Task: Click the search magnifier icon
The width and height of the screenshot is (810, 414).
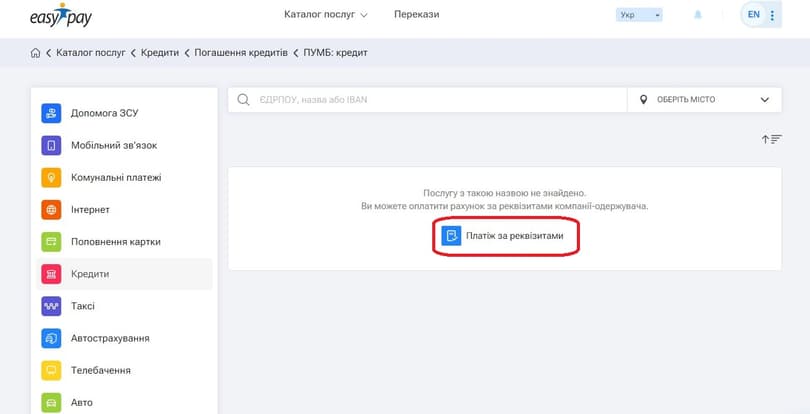Action: point(243,100)
